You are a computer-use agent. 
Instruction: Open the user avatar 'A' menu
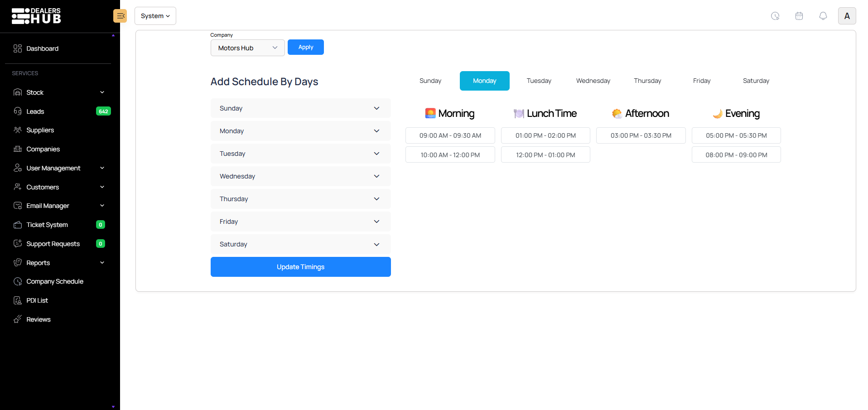(x=847, y=16)
